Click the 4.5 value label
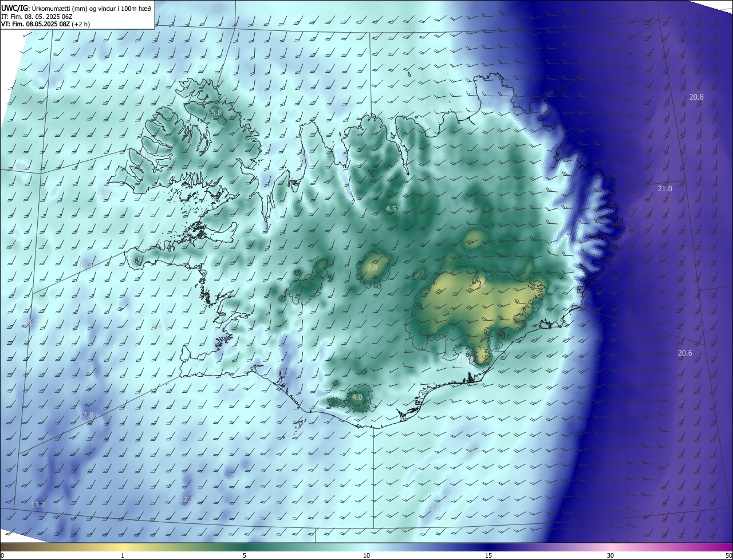The image size is (733, 560). coord(391,209)
